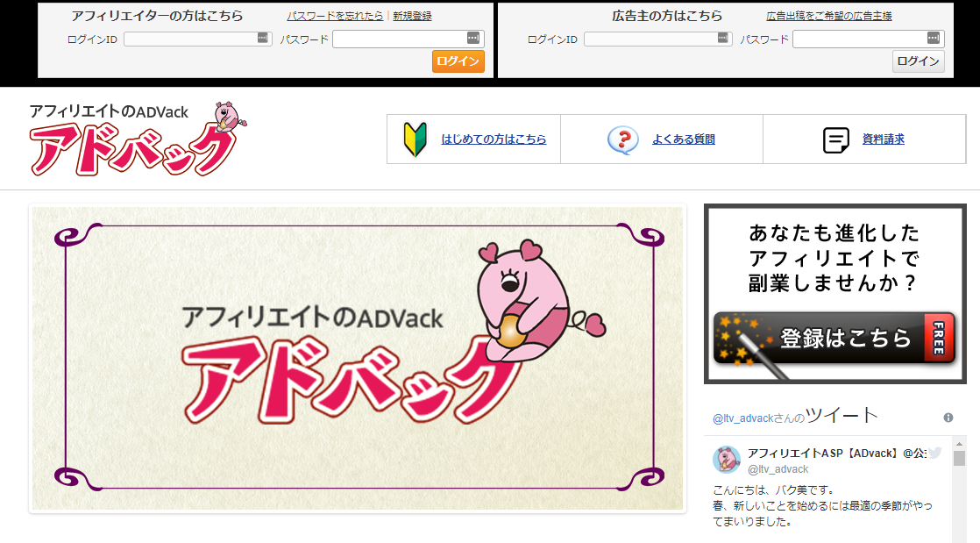980x543 pixels.
Task: Open はじめての方はこちら menu link
Action: (494, 139)
